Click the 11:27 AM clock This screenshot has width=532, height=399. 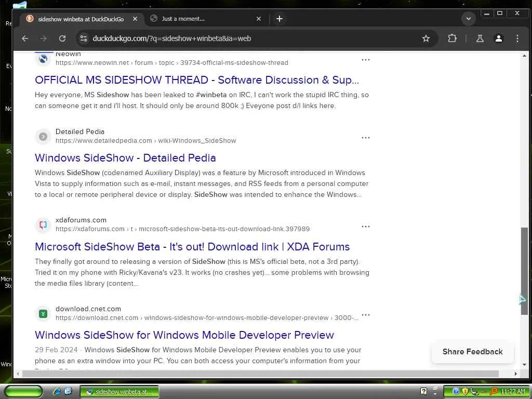click(x=513, y=392)
